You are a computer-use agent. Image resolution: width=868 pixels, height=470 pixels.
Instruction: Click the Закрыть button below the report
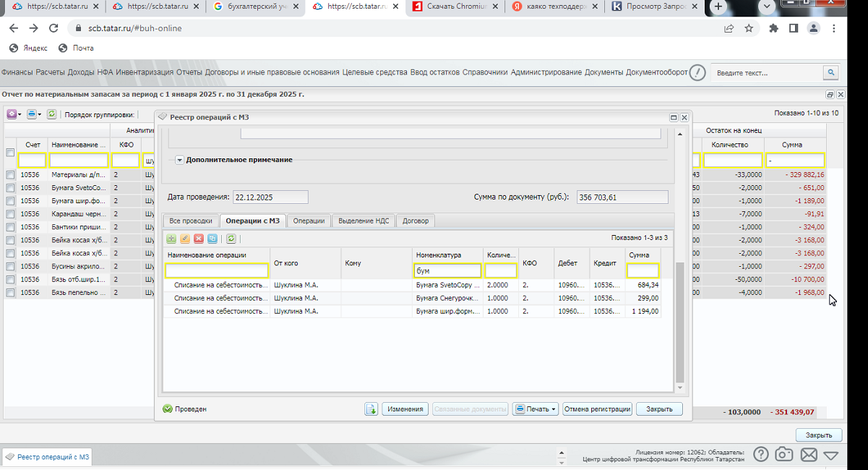coord(819,435)
